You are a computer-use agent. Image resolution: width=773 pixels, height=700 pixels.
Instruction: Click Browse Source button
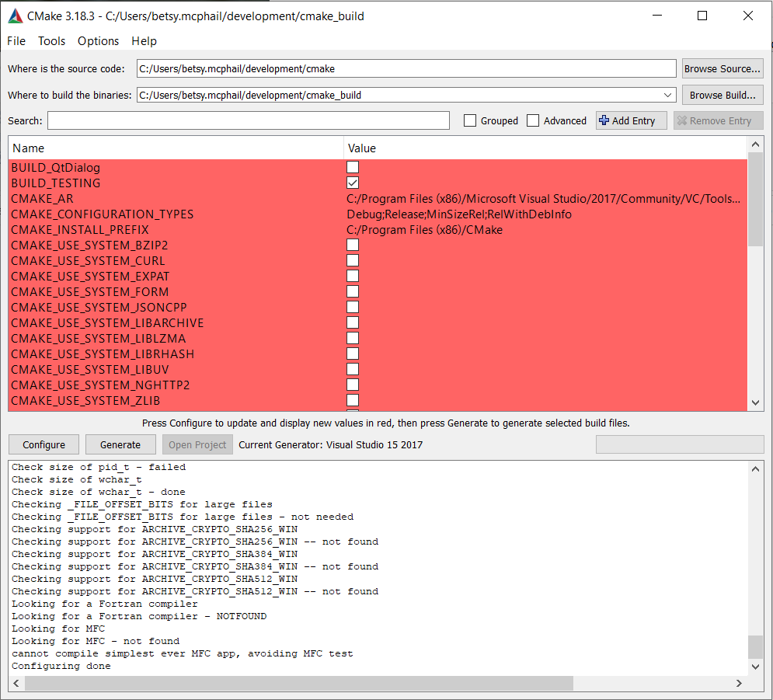[723, 68]
